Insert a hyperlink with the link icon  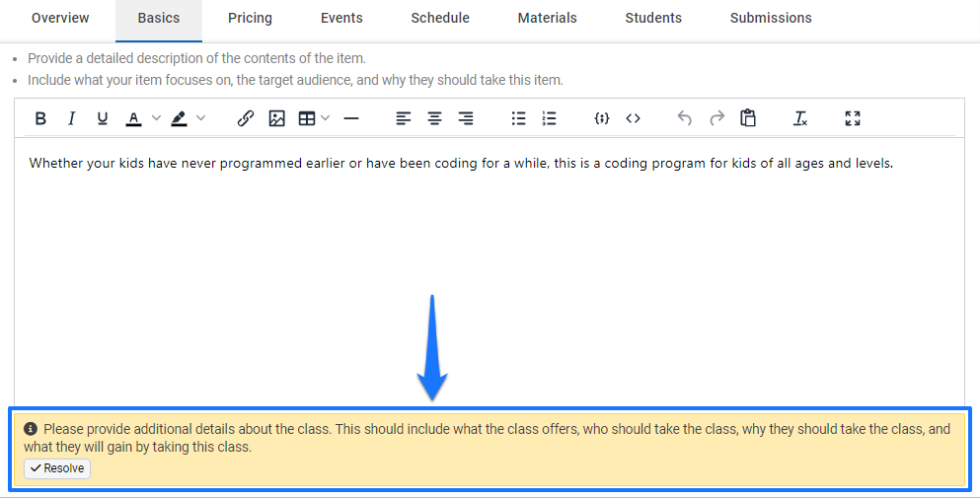click(x=246, y=118)
